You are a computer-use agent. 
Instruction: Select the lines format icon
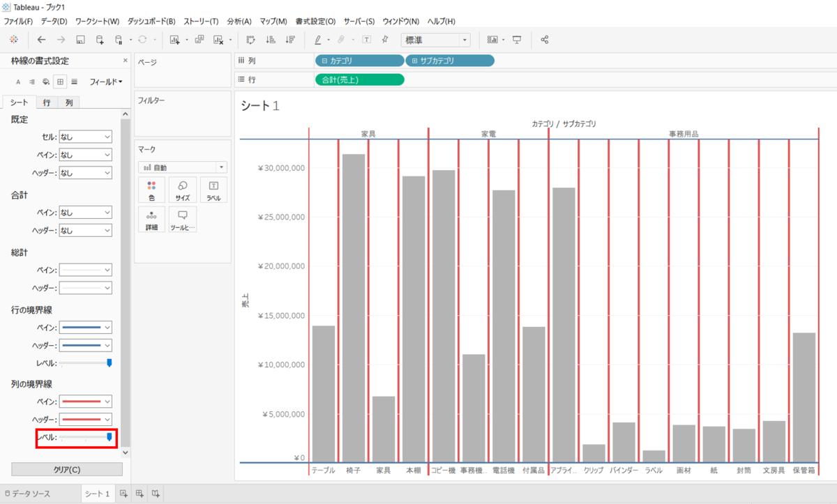[x=75, y=82]
